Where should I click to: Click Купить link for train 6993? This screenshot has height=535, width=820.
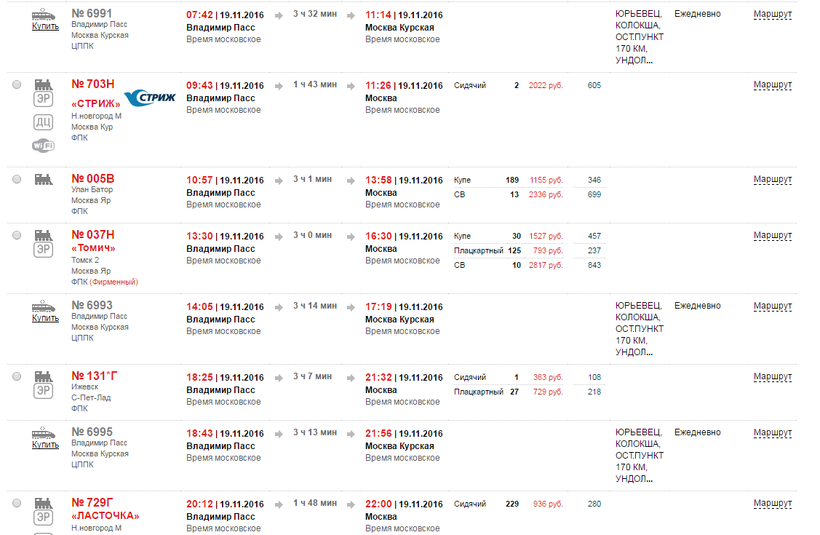pyautogui.click(x=45, y=318)
